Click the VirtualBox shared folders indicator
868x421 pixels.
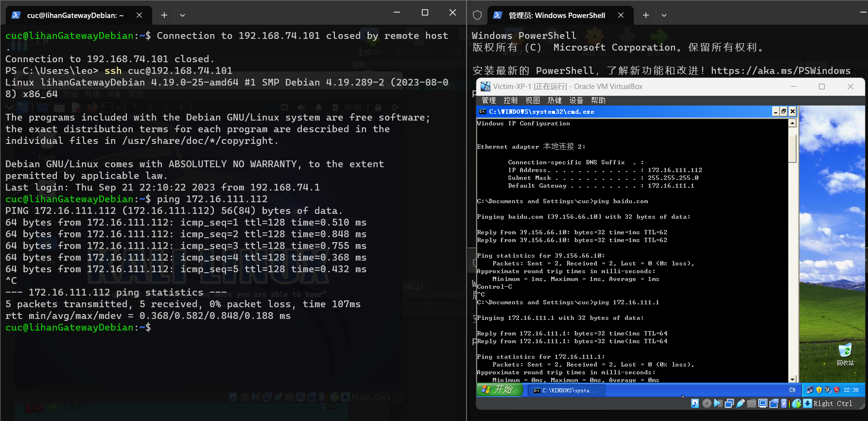(751, 403)
